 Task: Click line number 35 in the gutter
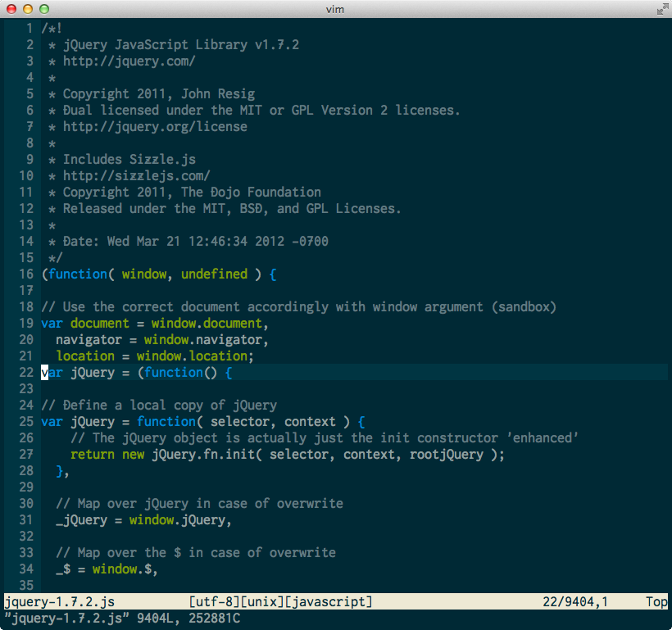point(26,586)
